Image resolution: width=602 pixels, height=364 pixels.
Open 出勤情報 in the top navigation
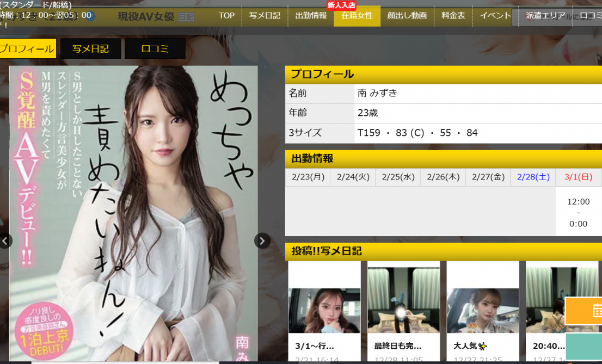(x=311, y=16)
